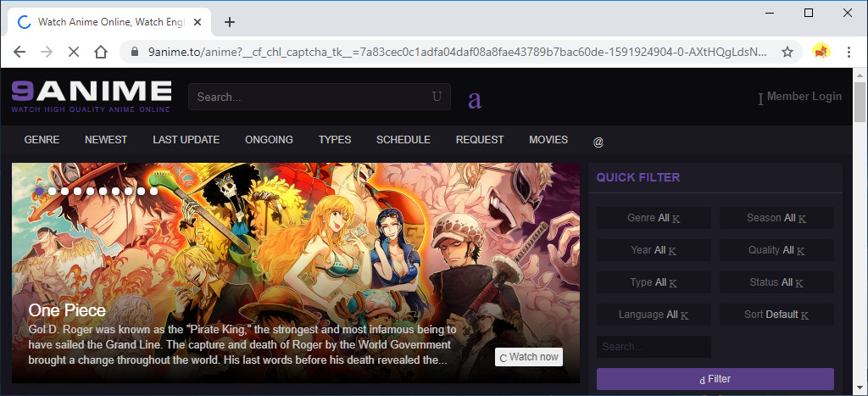The height and width of the screenshot is (396, 868).
Task: Expand the Type All dropdown
Action: click(654, 282)
